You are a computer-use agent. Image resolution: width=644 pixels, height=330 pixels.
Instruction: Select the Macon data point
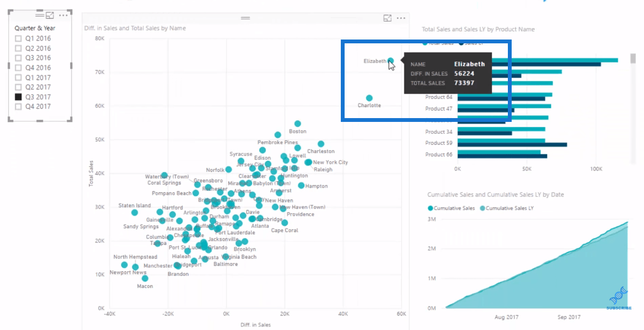pos(145,279)
